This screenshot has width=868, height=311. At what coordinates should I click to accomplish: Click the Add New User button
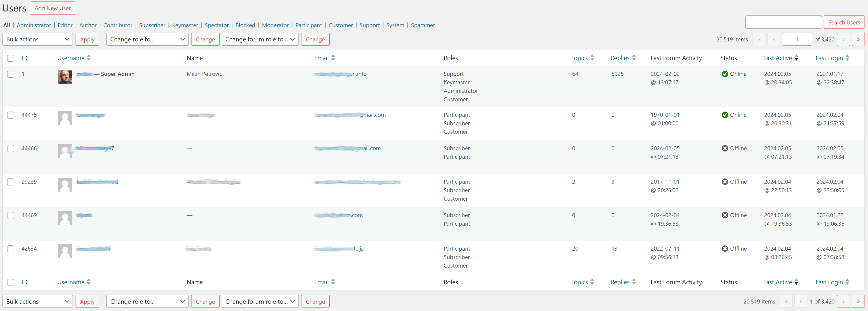coord(53,8)
